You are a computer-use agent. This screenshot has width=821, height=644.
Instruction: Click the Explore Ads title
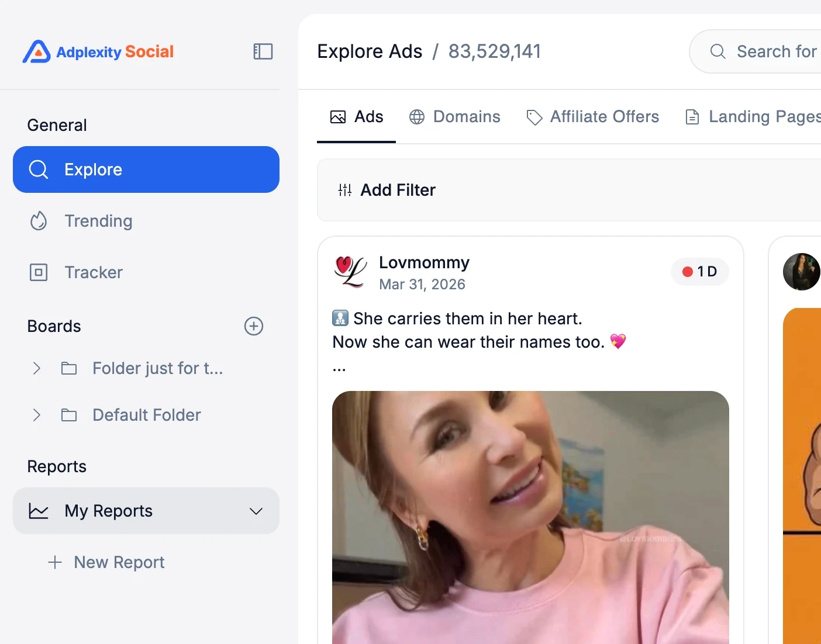(370, 51)
